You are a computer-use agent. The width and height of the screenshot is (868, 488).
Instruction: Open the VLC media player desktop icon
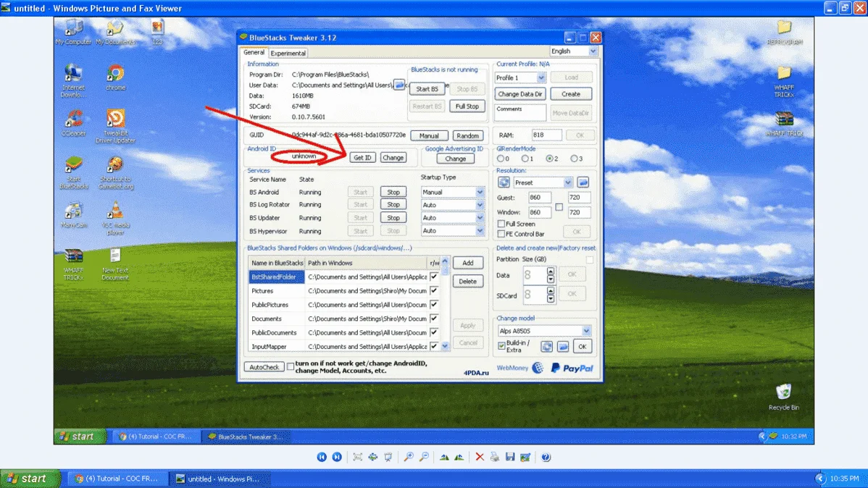[x=115, y=217]
